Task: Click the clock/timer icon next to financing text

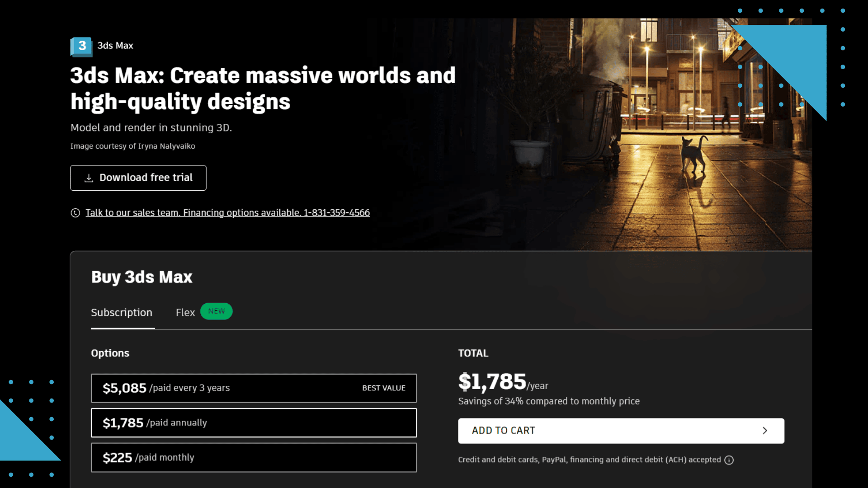Action: [x=75, y=213]
